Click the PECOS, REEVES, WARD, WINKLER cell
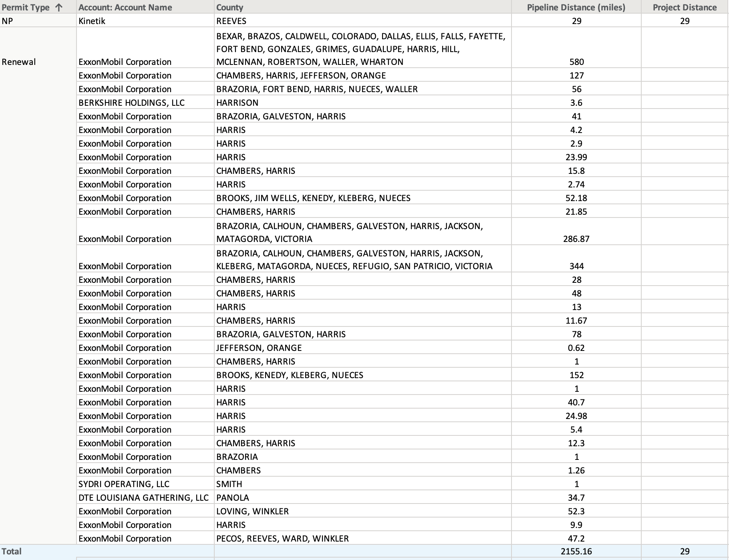 pos(282,538)
